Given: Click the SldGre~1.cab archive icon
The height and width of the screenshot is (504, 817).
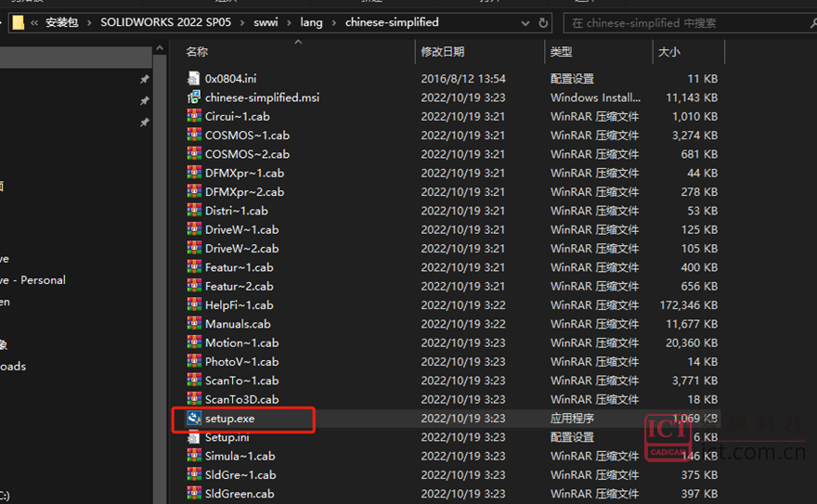Looking at the screenshot, I should pyautogui.click(x=194, y=475).
